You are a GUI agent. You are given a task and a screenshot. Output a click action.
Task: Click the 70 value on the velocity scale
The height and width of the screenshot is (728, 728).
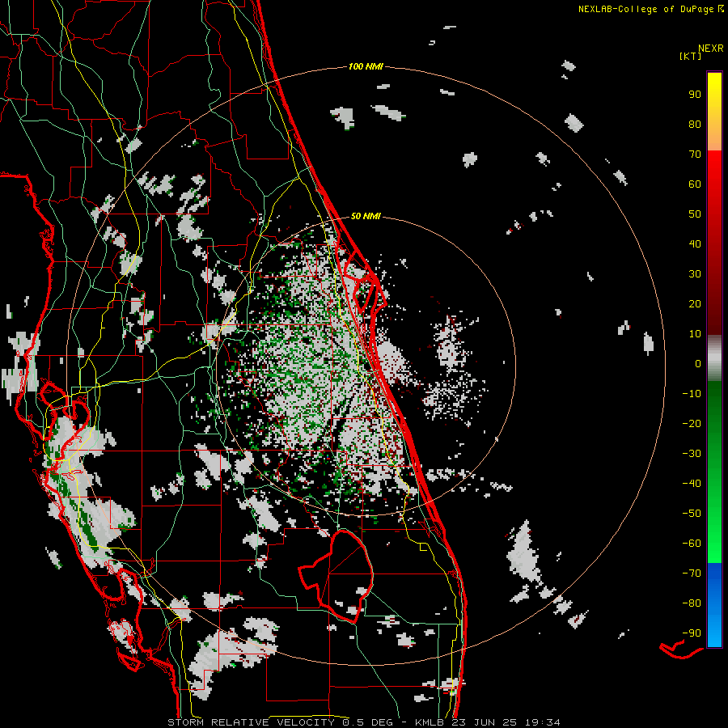(695, 154)
